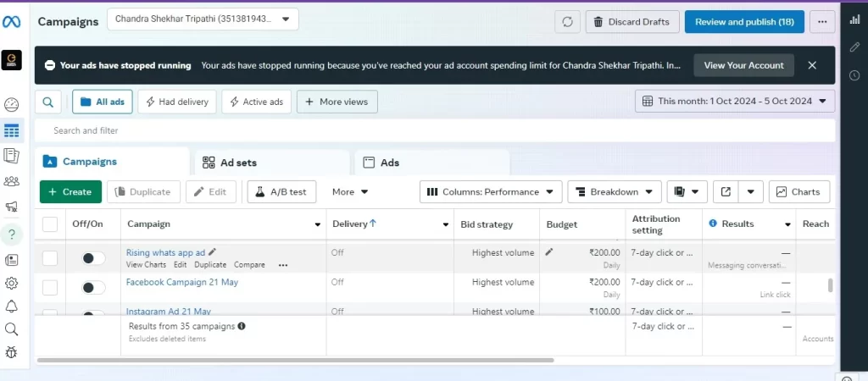The height and width of the screenshot is (381, 868).
Task: Open the help question mark icon
Action: [12, 234]
